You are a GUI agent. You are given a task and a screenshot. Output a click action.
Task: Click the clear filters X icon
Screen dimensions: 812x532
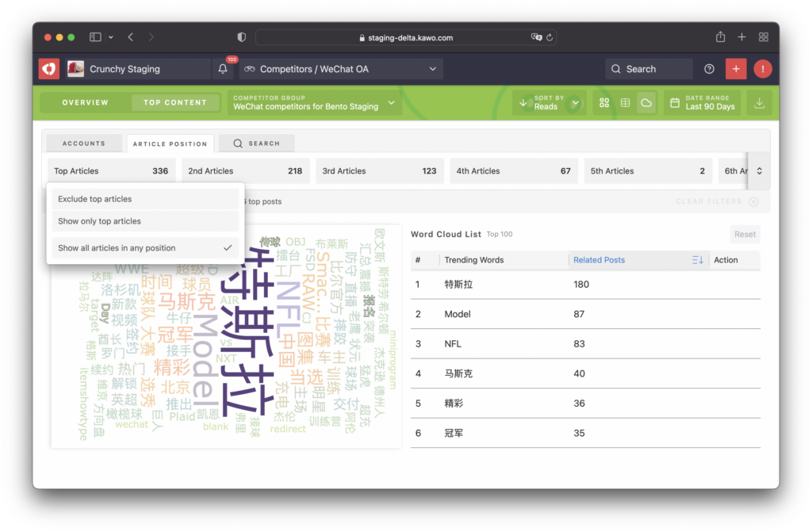(753, 201)
